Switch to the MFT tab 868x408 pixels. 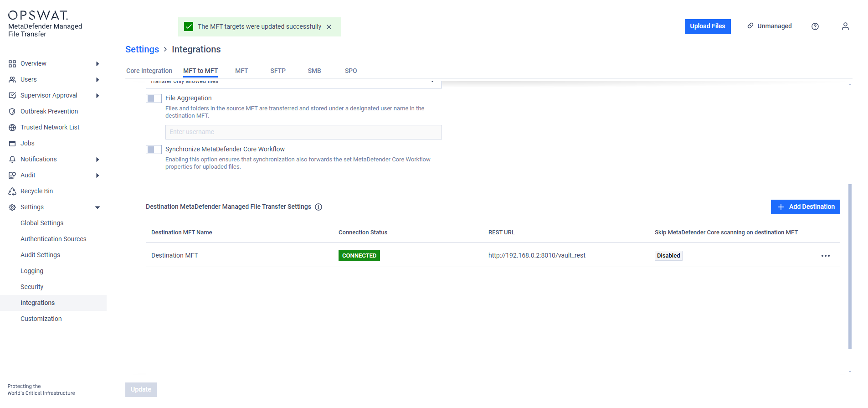click(x=241, y=71)
